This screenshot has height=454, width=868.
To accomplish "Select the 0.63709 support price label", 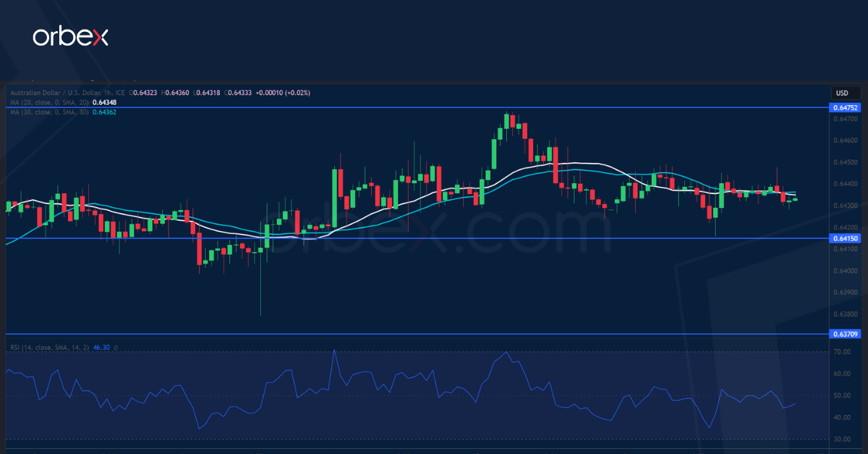I will pos(845,335).
